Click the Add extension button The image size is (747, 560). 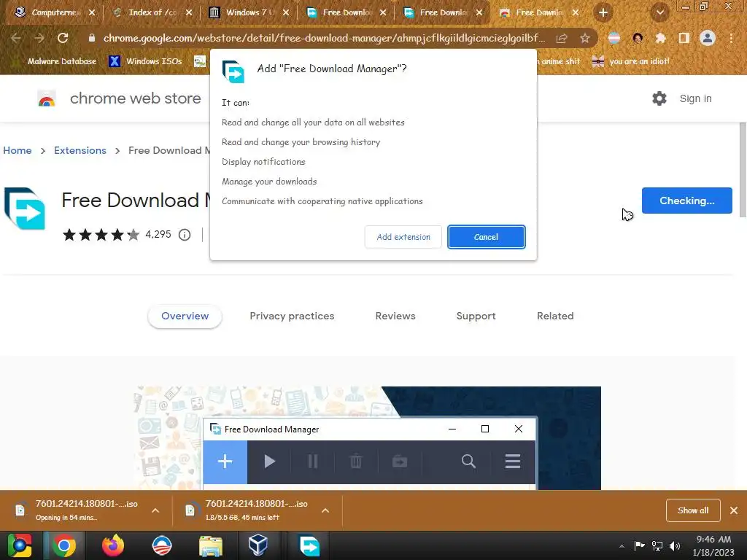coord(403,237)
